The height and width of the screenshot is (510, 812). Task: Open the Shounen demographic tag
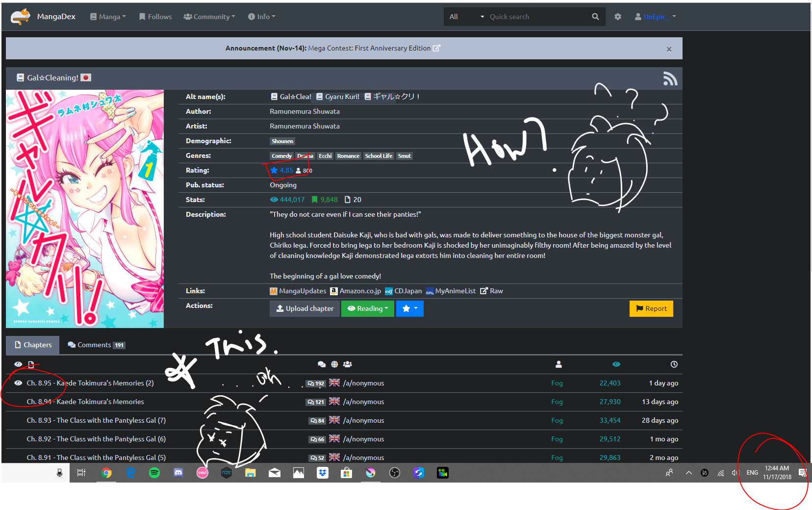282,141
